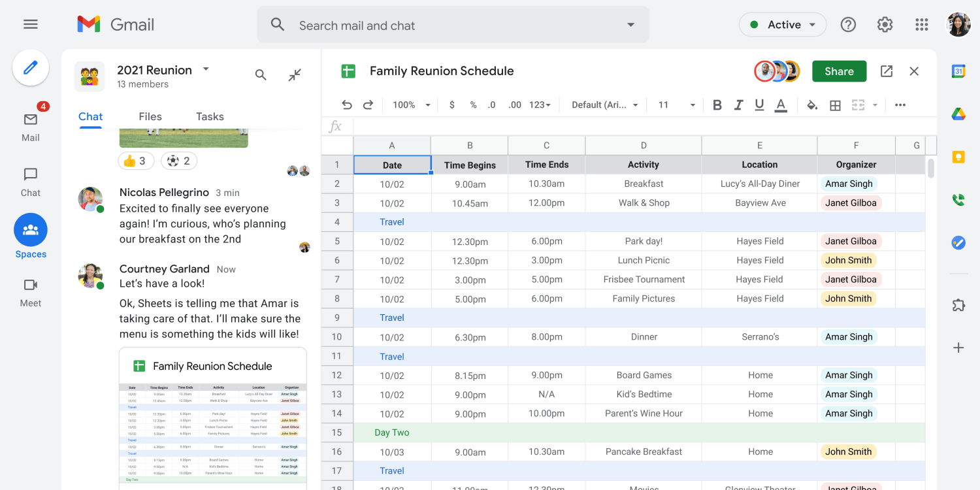The height and width of the screenshot is (490, 980).
Task: Search within the 2021 Reunion space
Action: pyautogui.click(x=261, y=75)
